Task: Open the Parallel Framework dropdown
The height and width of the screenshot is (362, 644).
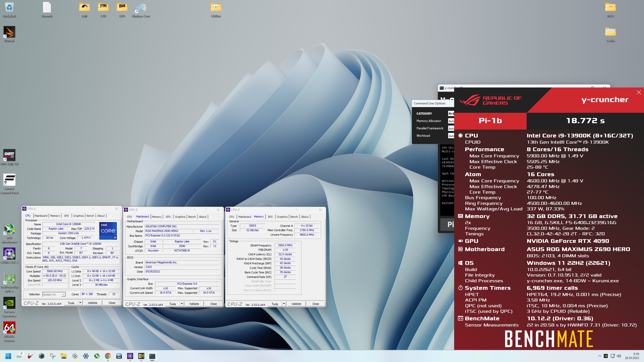Action: (451, 128)
